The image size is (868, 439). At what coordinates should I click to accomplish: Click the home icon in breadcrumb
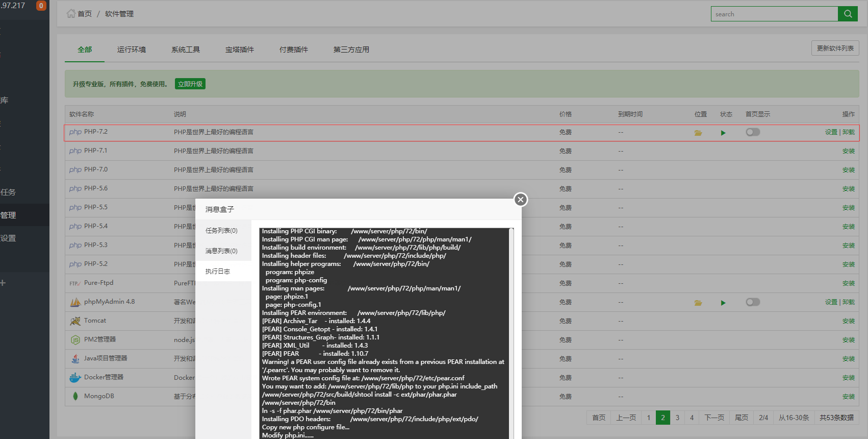coord(71,13)
